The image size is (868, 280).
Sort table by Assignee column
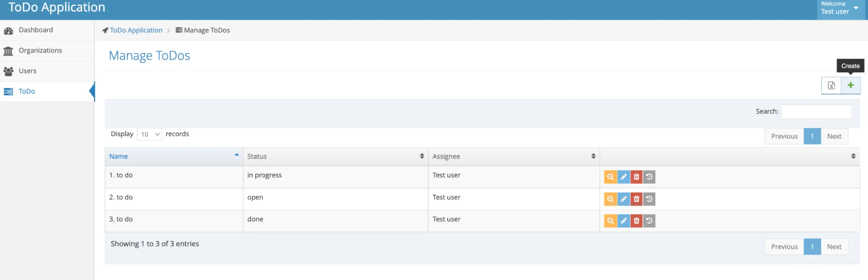(x=513, y=156)
